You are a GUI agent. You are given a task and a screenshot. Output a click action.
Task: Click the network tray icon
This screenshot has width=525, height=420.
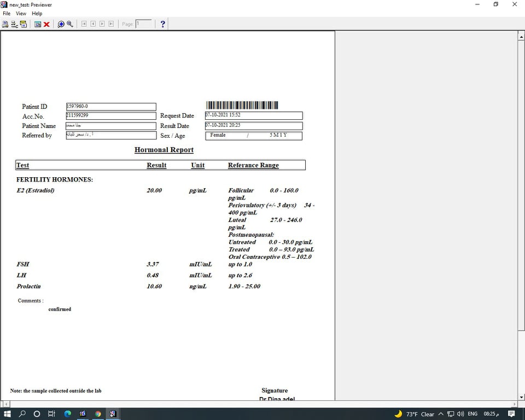pos(451,414)
